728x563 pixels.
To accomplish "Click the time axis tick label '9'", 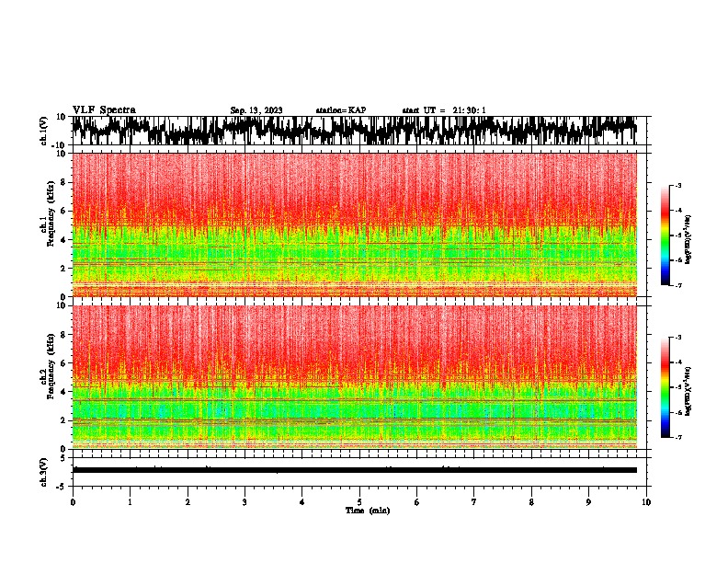I will click(588, 502).
